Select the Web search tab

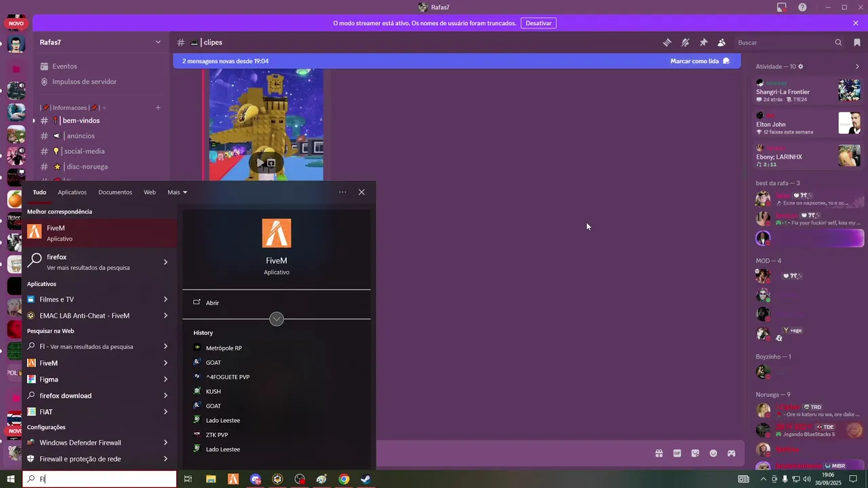(150, 192)
